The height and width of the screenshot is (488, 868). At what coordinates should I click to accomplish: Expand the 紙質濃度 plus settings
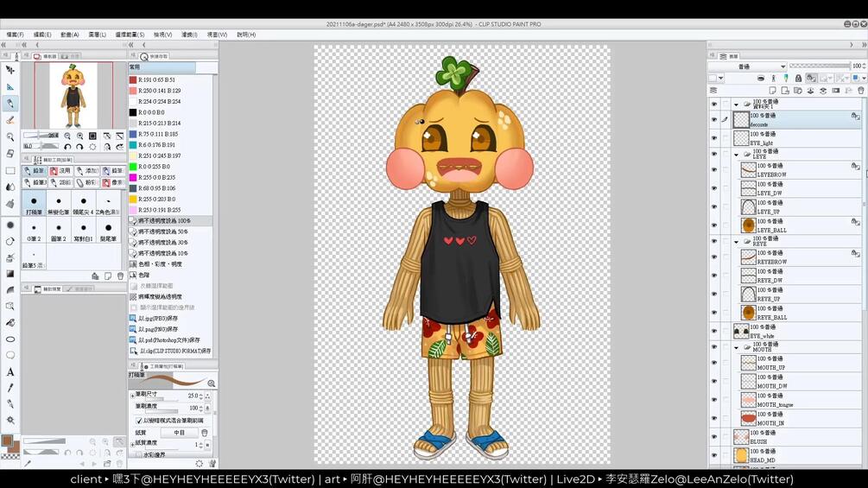(x=132, y=444)
